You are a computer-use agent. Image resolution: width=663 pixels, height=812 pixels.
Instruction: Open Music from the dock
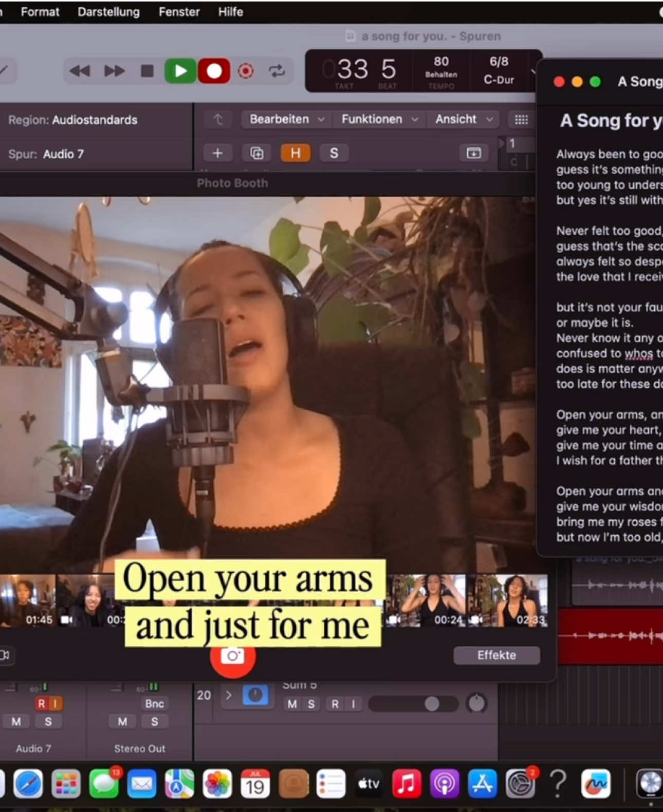(407, 784)
